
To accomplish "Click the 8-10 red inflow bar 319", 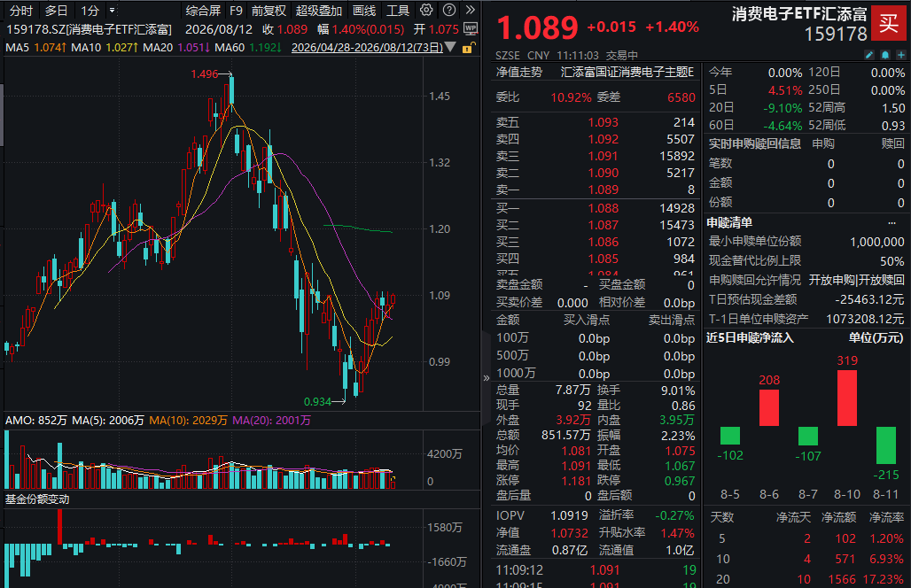I will [847, 398].
